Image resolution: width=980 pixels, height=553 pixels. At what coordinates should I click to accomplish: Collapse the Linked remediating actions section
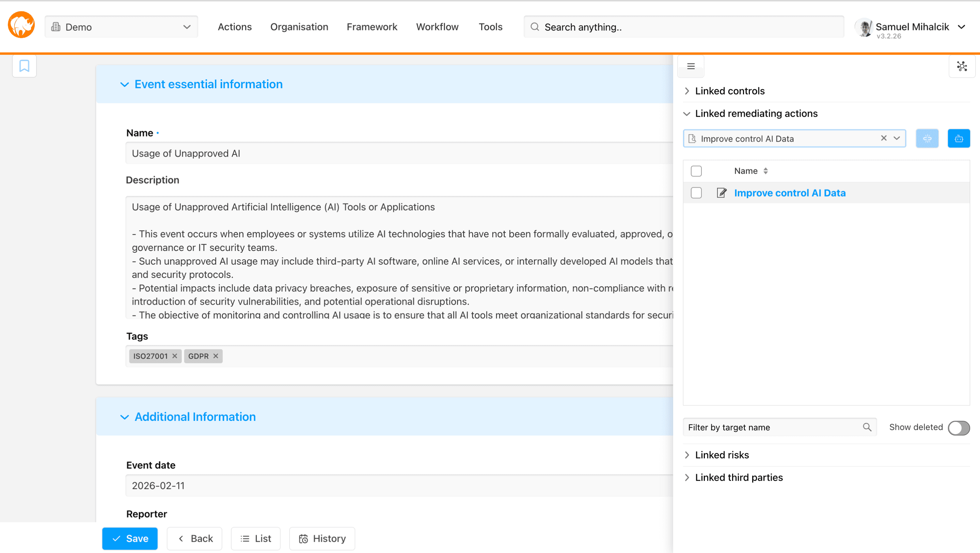[x=687, y=113]
